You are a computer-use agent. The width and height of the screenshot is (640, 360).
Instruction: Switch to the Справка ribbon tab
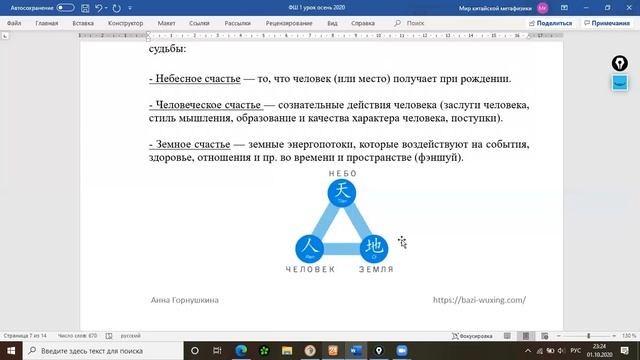click(x=363, y=23)
